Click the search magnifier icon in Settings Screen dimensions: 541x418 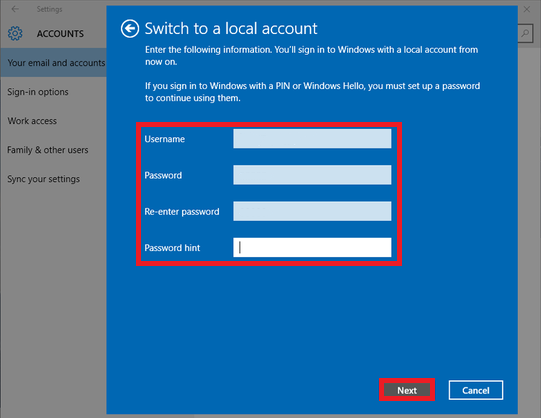pos(525,33)
